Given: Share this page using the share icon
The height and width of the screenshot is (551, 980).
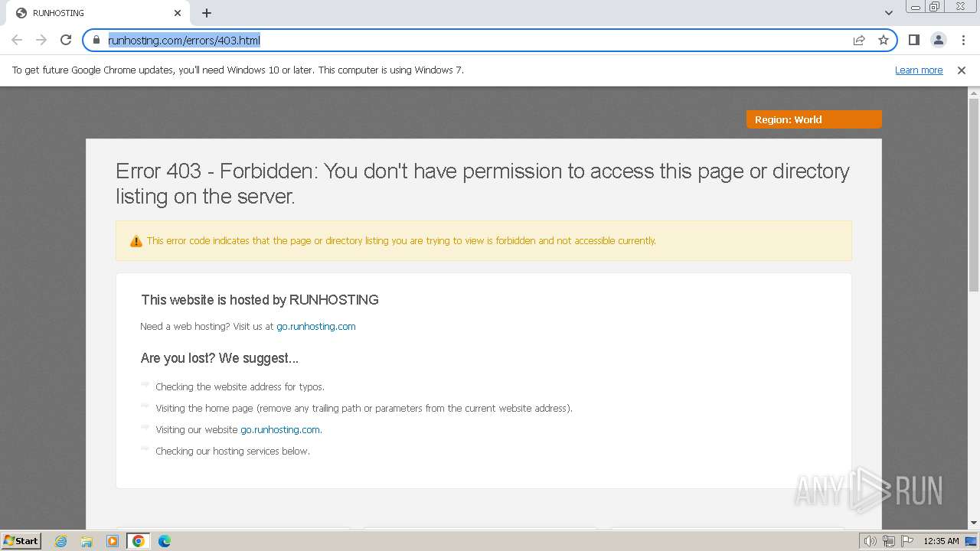Looking at the screenshot, I should 859,40.
